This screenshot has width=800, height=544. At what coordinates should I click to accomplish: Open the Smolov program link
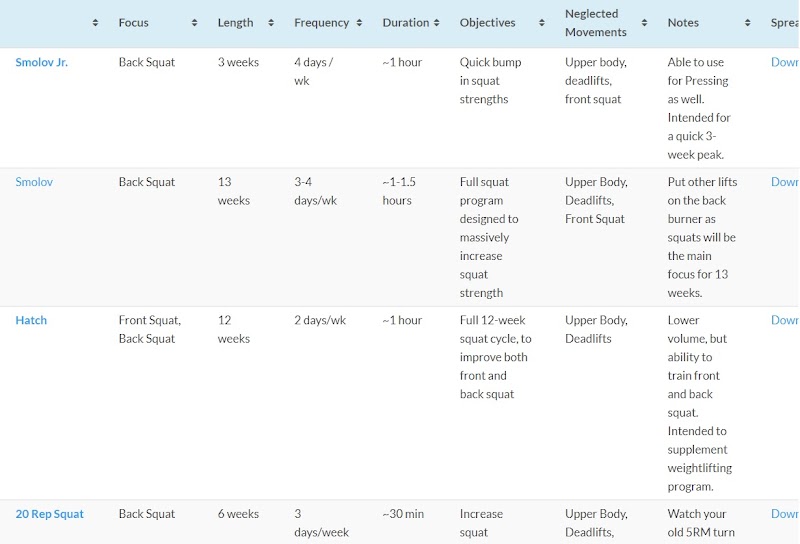34,182
